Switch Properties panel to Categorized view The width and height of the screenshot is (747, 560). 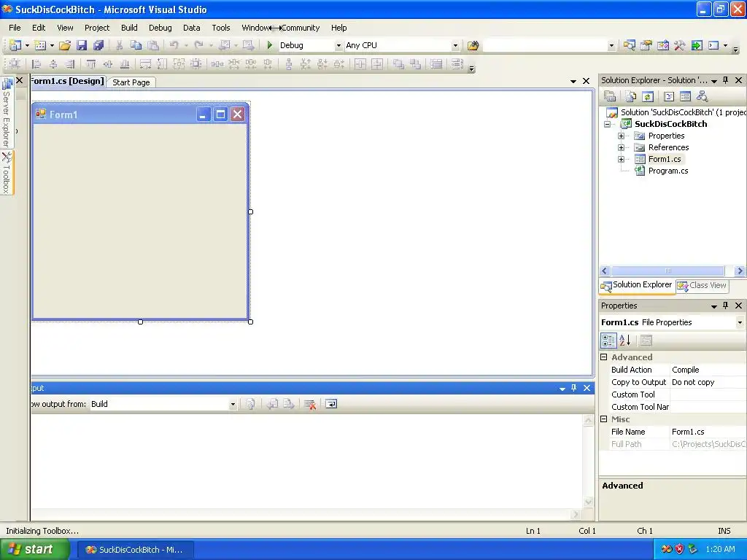pyautogui.click(x=608, y=341)
